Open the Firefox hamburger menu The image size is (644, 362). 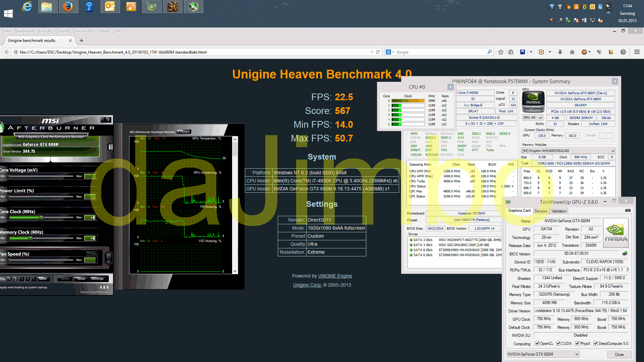coord(637,52)
